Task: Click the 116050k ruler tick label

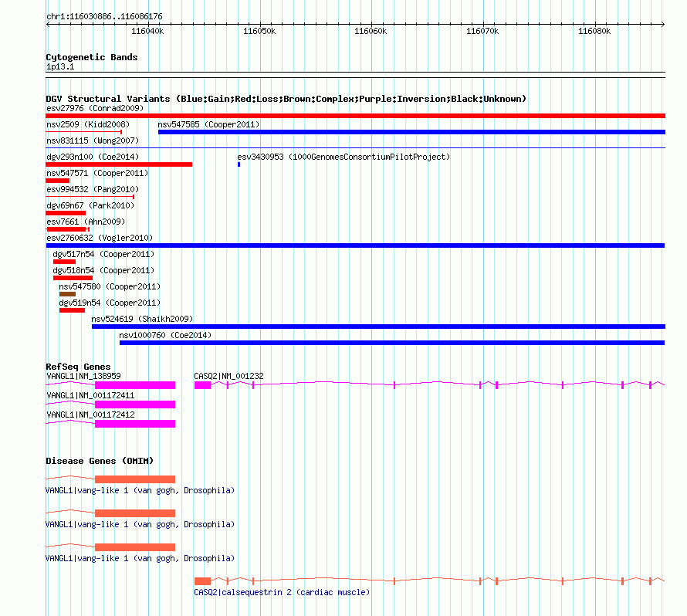Action: [x=259, y=31]
